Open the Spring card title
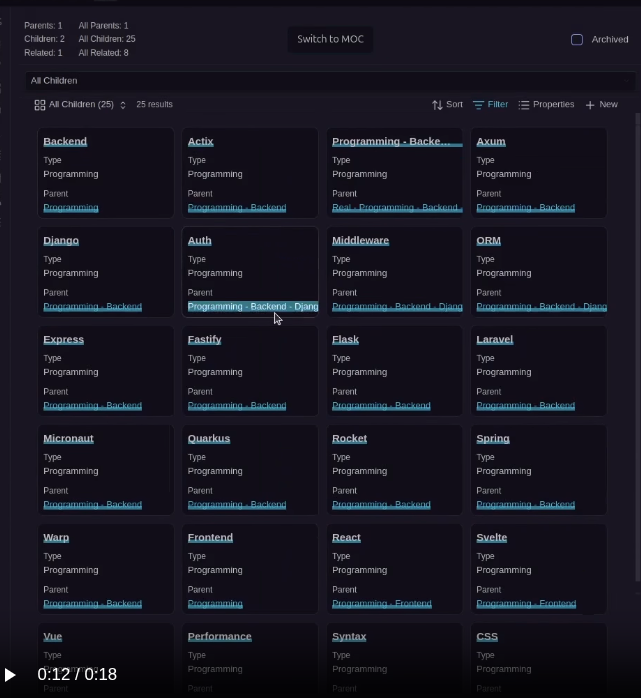 click(493, 439)
